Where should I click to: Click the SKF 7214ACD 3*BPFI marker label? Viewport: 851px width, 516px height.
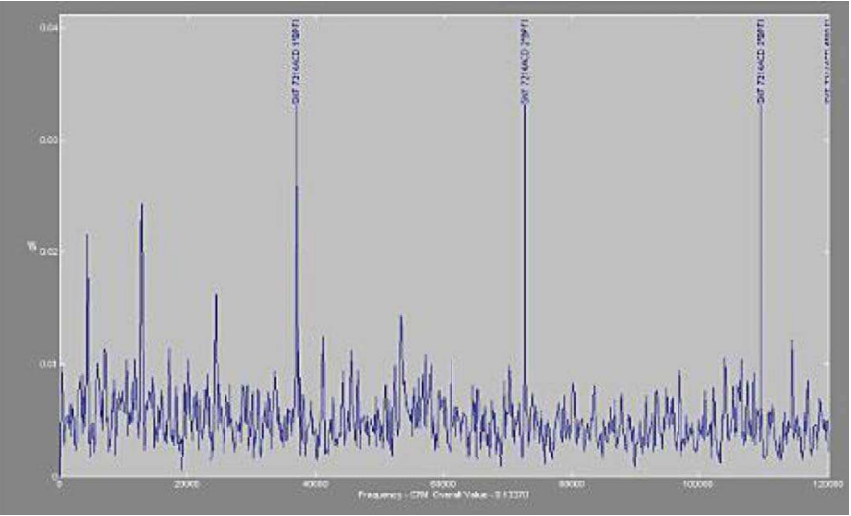tap(761, 61)
